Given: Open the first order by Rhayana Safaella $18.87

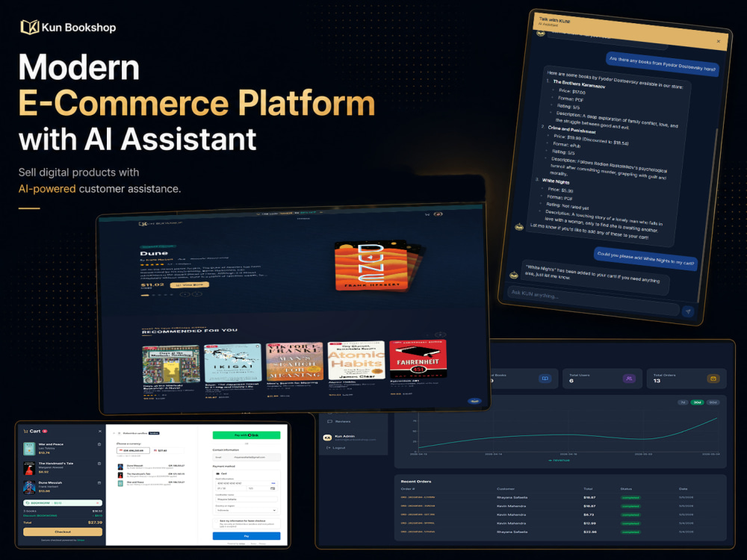Looking at the screenshot, I should tap(560, 497).
